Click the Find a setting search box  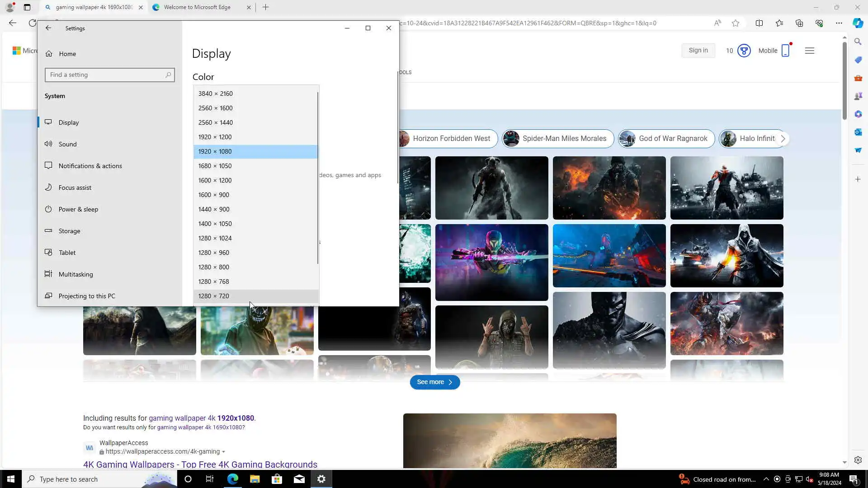click(x=107, y=75)
